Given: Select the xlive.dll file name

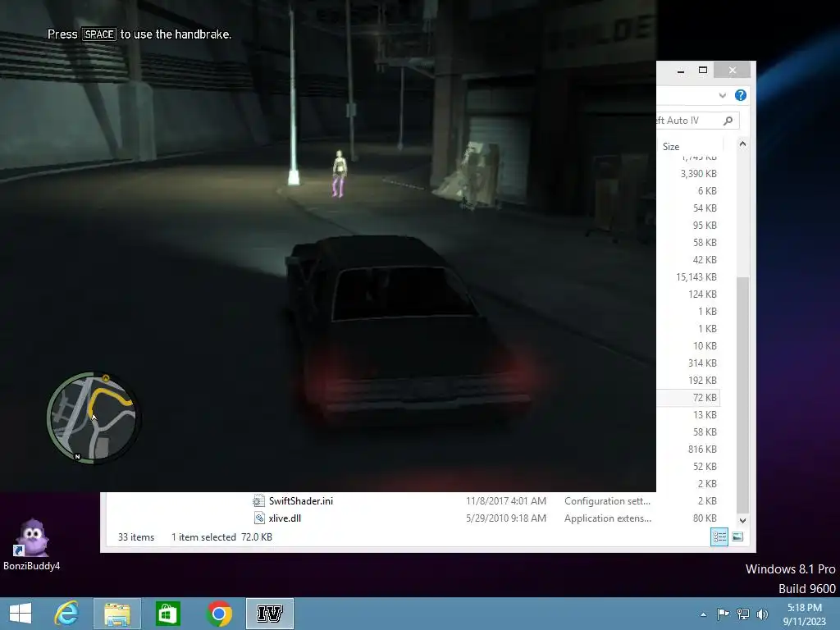Looking at the screenshot, I should point(285,518).
